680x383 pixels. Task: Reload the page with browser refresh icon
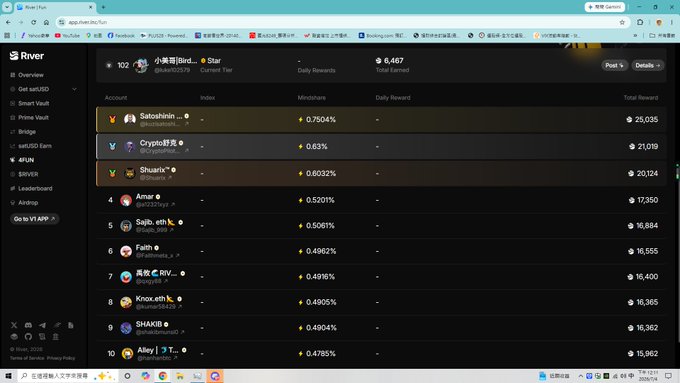pos(33,22)
